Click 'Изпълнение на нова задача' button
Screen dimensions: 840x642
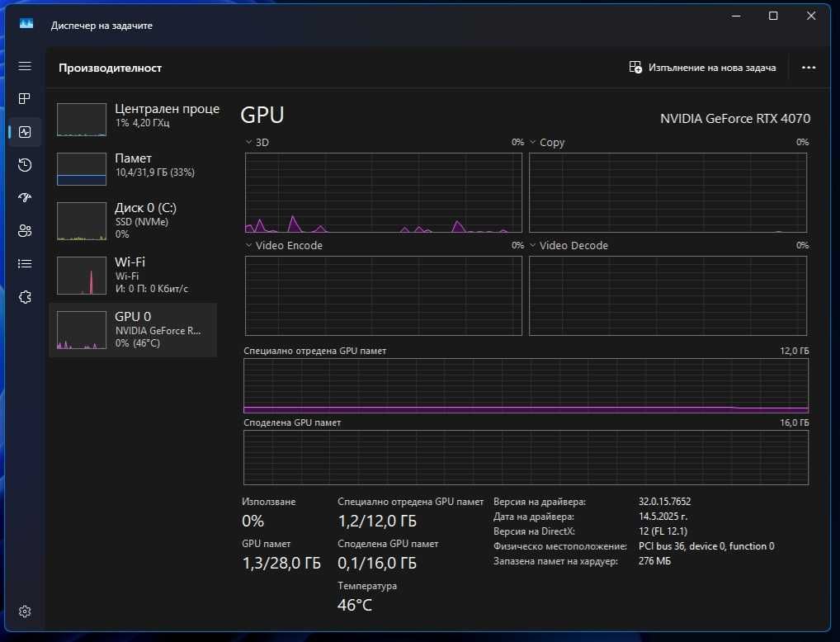pyautogui.click(x=702, y=68)
